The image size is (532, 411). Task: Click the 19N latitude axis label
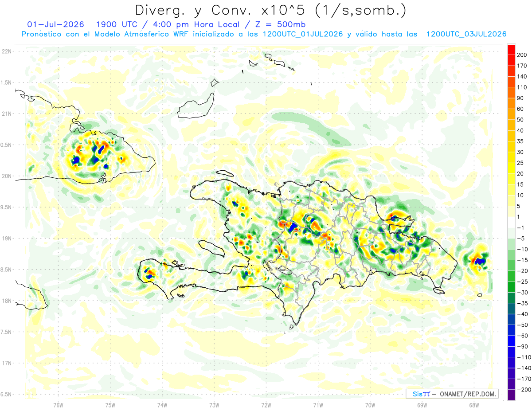7,239
